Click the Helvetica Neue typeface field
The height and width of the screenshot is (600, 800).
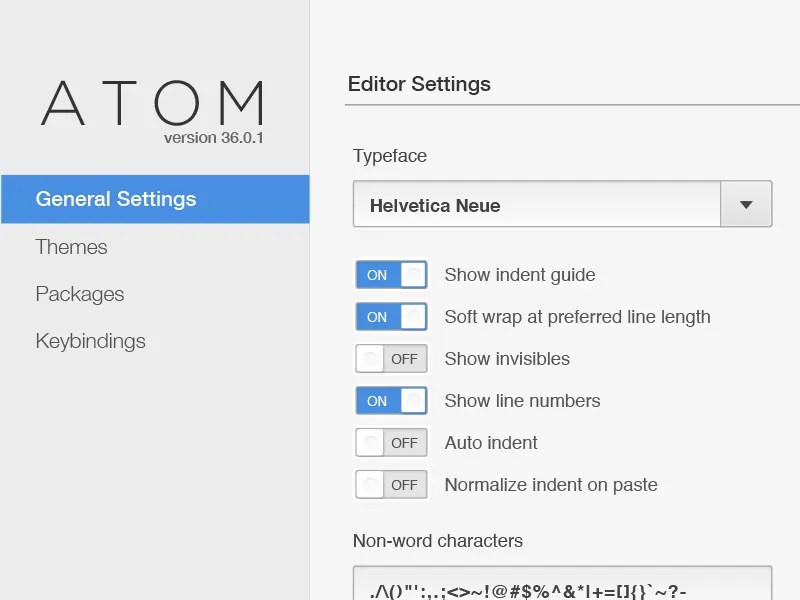click(x=537, y=204)
